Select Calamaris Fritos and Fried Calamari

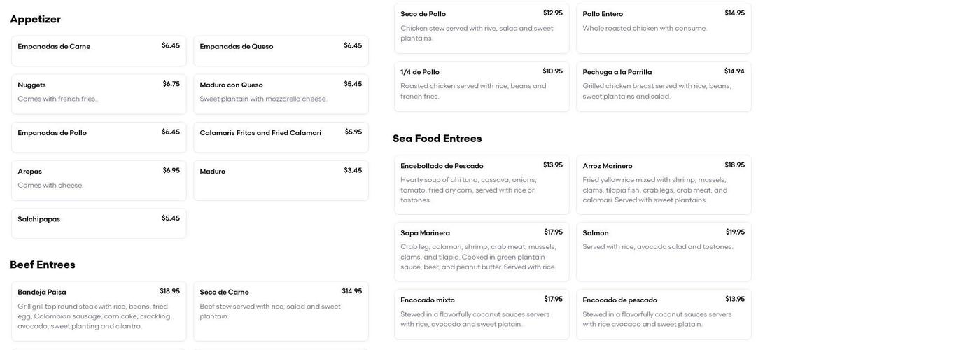point(281,137)
